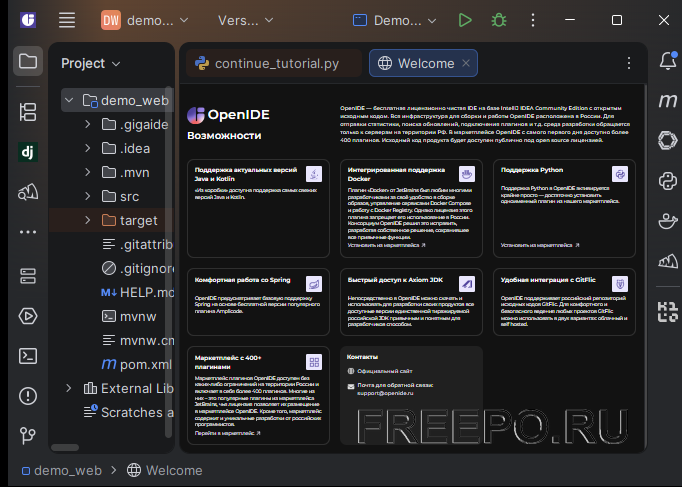The image size is (682, 487).
Task: Open the hamburger main menu
Action: (x=67, y=20)
